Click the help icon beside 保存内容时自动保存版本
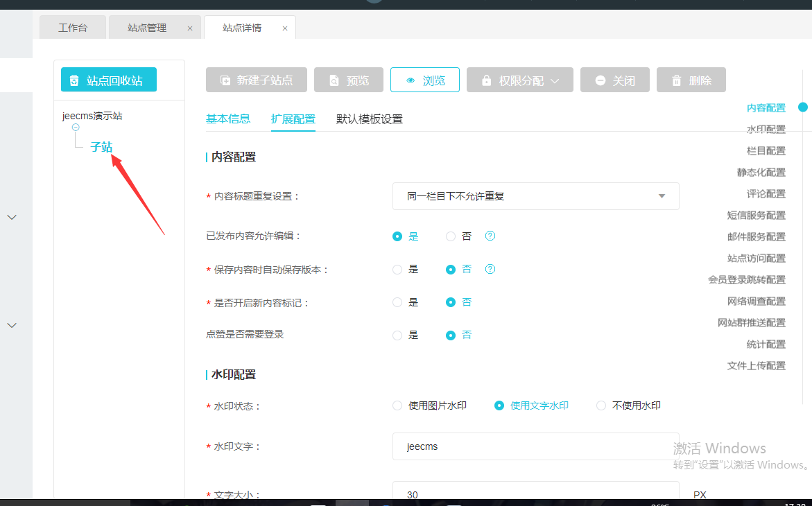The width and height of the screenshot is (812, 506). tap(490, 269)
